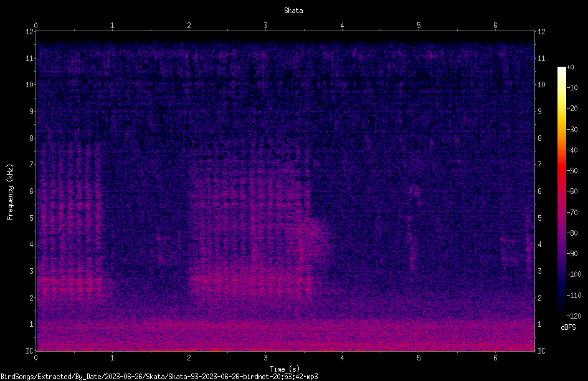This screenshot has height=381, width=588.
Task: Click the "Skata" title above the spectrogram
Action: pos(293,11)
